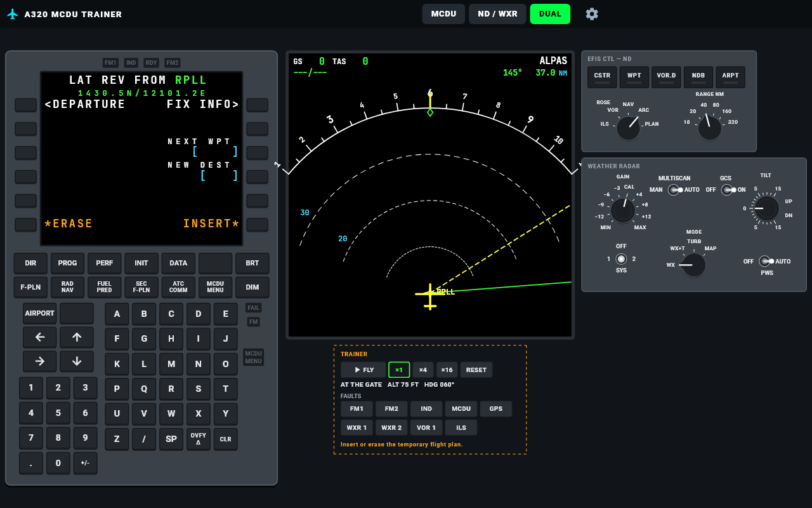
Task: Click the weather radar GAIN knob
Action: point(623,210)
